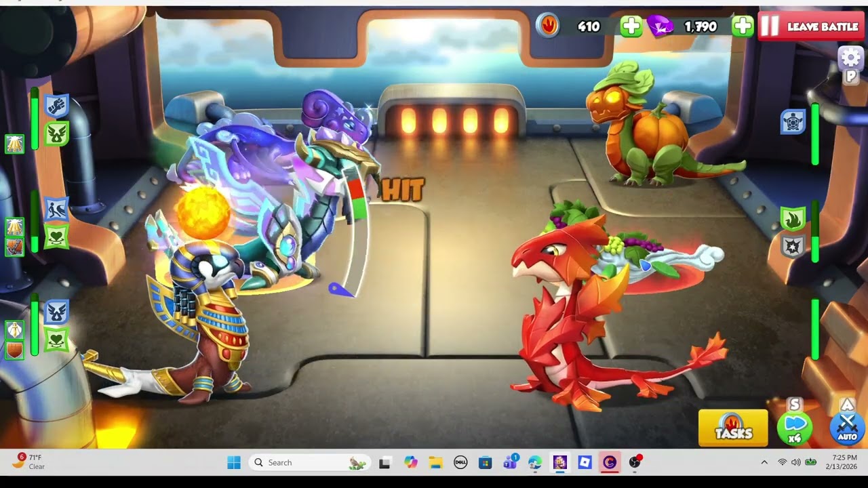Select enemy green flame status icon
Image resolution: width=868 pixels, height=488 pixels.
click(793, 219)
